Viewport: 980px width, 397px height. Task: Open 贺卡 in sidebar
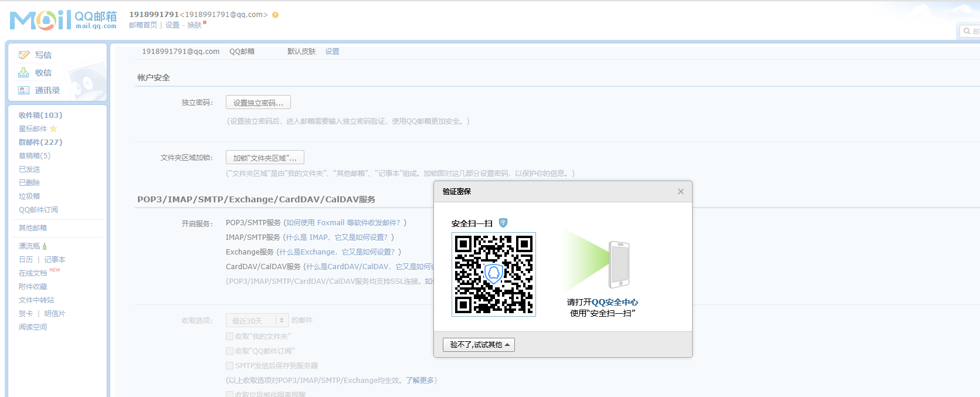pos(26,314)
